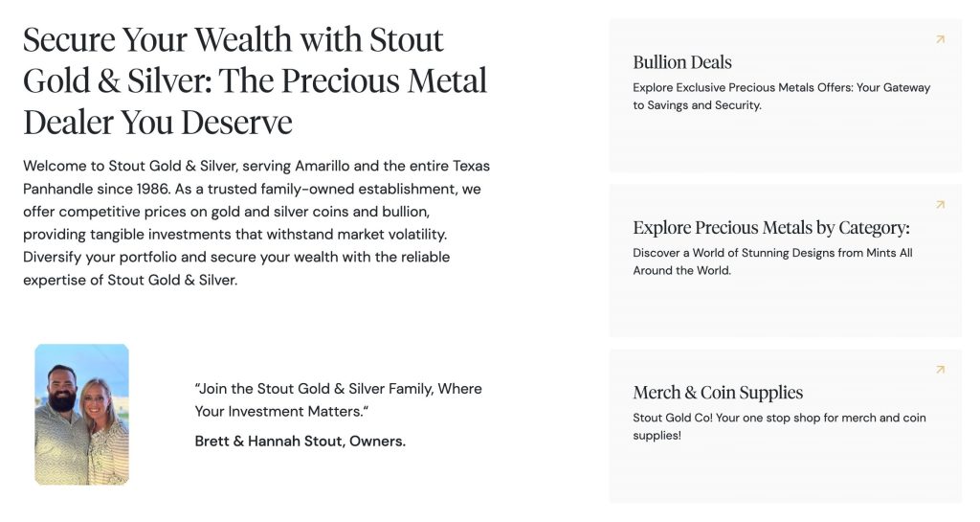This screenshot has height=522, width=980.
Task: Open the Bullion Deals heading link
Action: pos(681,62)
